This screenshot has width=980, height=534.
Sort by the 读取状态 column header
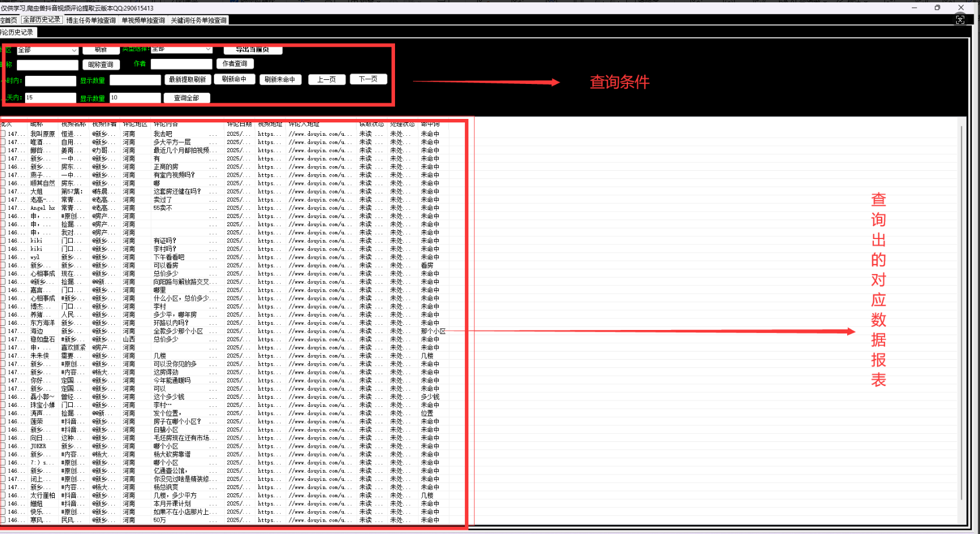coord(372,124)
